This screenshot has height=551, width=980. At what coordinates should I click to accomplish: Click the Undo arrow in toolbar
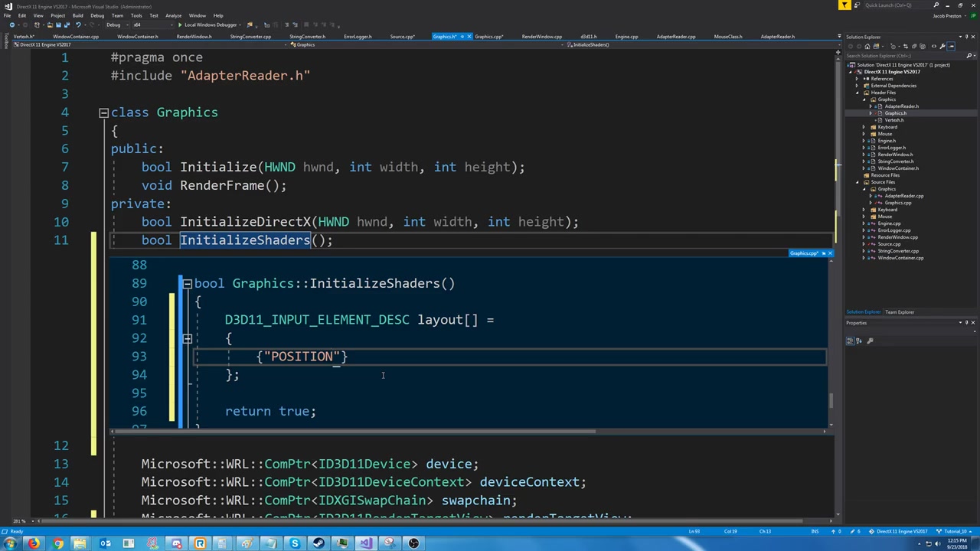pyautogui.click(x=77, y=24)
